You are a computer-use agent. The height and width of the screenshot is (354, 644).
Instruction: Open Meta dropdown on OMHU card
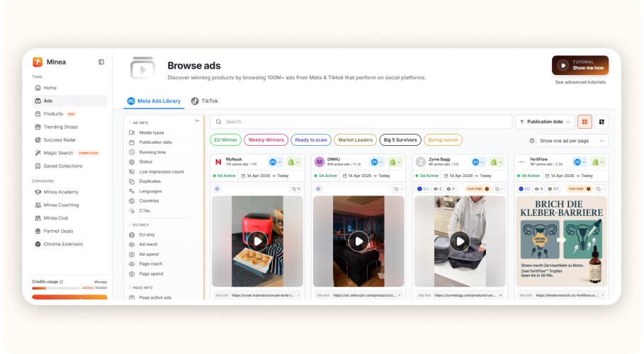tap(377, 162)
